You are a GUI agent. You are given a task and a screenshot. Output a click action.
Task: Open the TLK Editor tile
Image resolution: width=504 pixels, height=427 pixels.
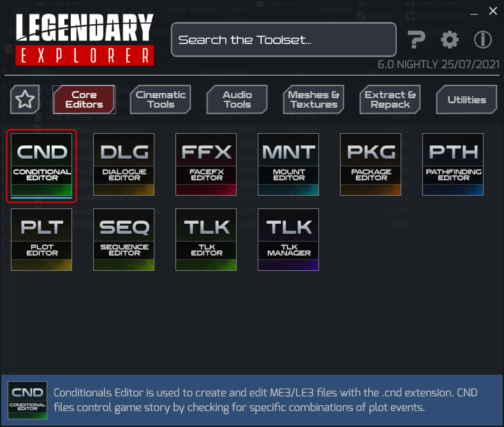[x=206, y=240]
